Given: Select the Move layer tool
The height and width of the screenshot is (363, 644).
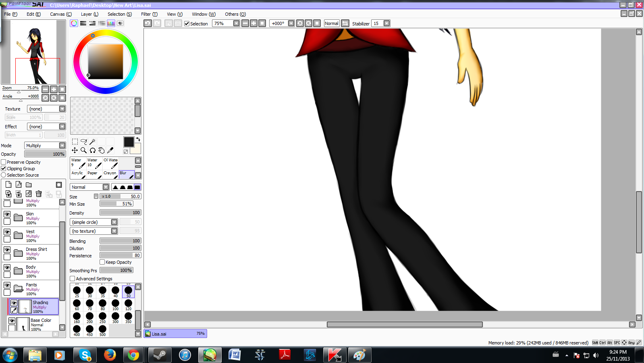Looking at the screenshot, I should click(x=75, y=150).
